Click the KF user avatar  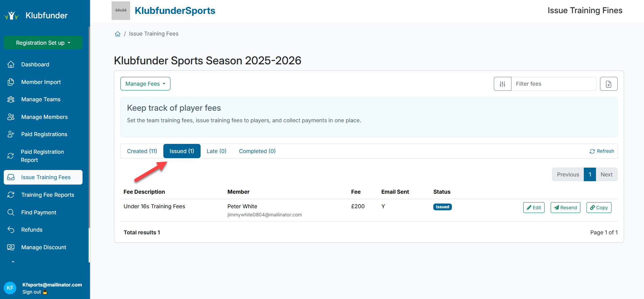pos(10,288)
